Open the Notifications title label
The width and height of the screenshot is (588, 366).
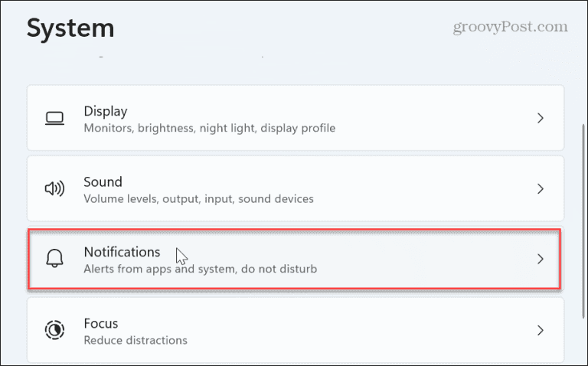click(122, 252)
